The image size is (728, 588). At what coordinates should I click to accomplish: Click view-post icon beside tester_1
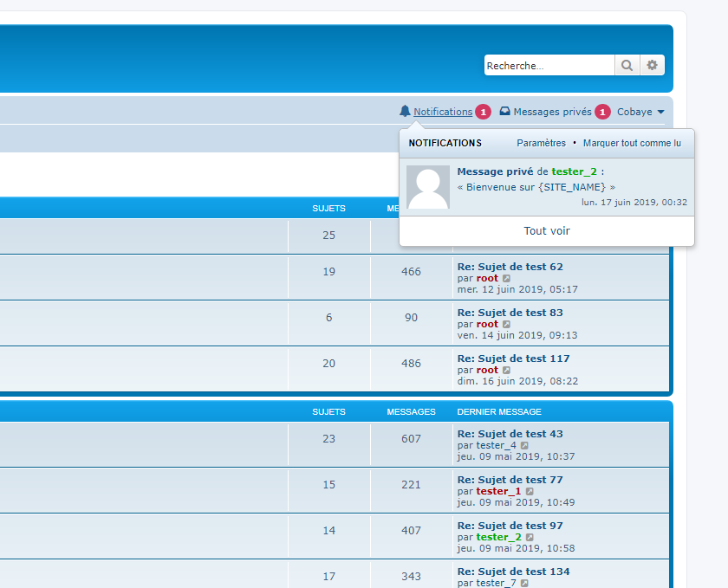(x=530, y=491)
